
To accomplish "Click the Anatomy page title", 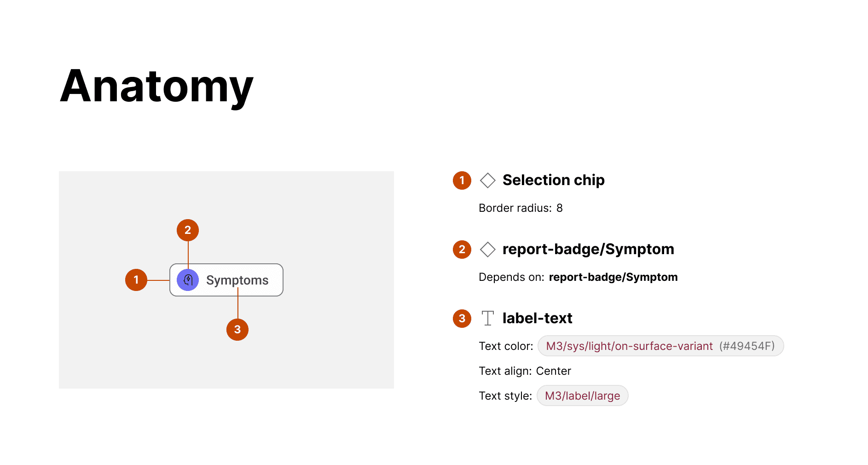I will [x=156, y=87].
